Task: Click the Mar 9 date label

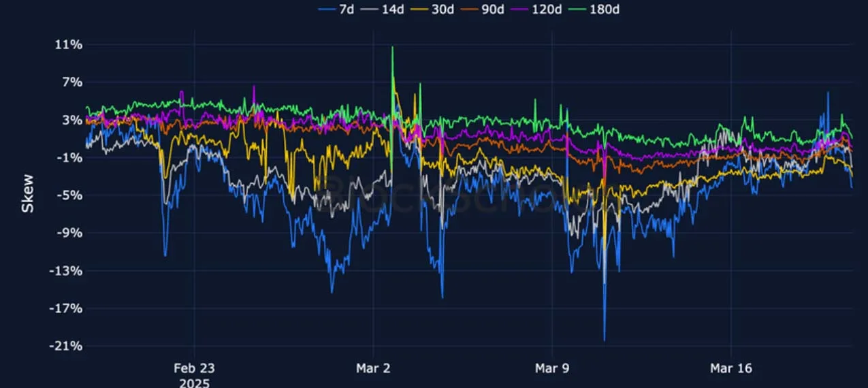Action: pos(552,369)
